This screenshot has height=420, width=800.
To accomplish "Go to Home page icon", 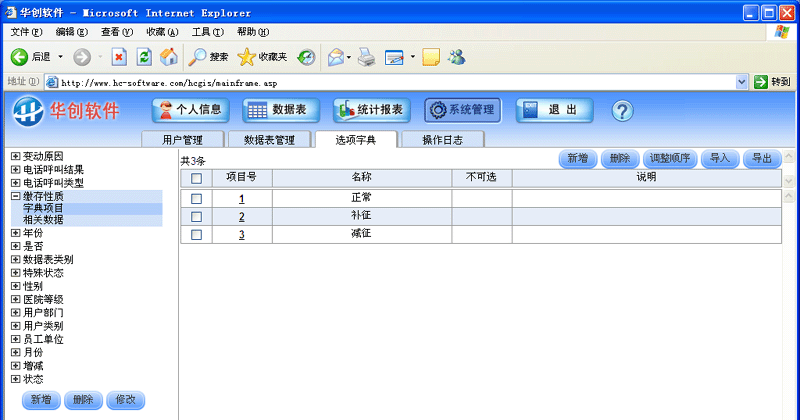I will pos(169,57).
